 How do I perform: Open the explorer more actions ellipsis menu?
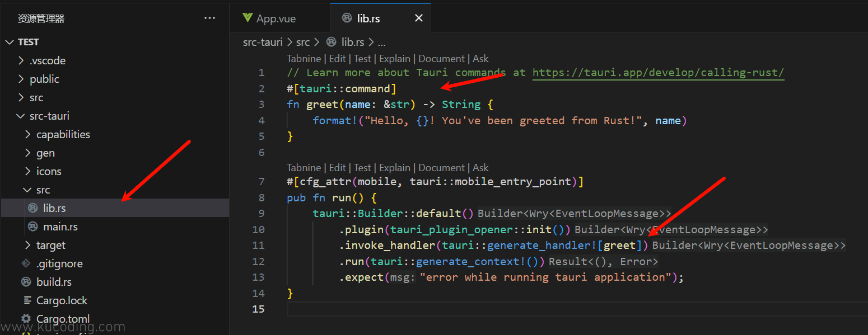pos(209,18)
